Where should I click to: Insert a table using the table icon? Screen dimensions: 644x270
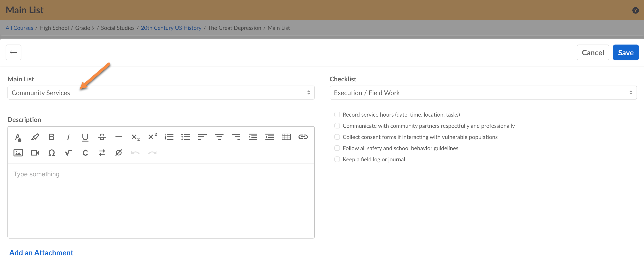286,137
